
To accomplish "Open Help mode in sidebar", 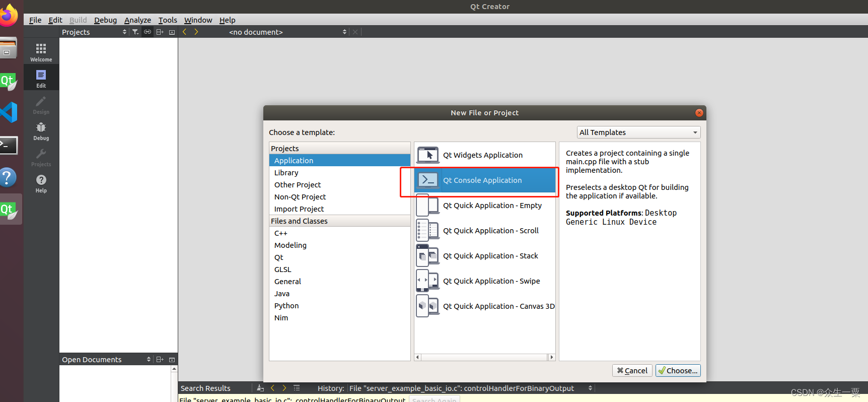I will coord(41,183).
